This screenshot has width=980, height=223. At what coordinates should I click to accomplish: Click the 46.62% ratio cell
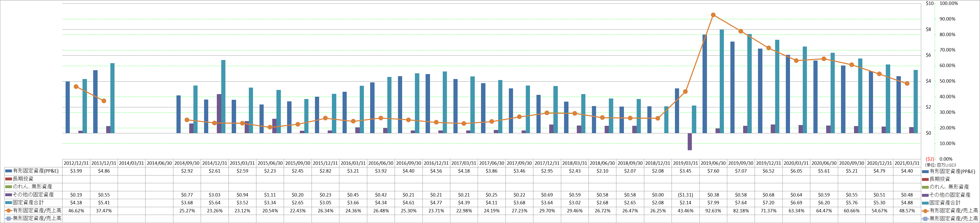click(76, 211)
